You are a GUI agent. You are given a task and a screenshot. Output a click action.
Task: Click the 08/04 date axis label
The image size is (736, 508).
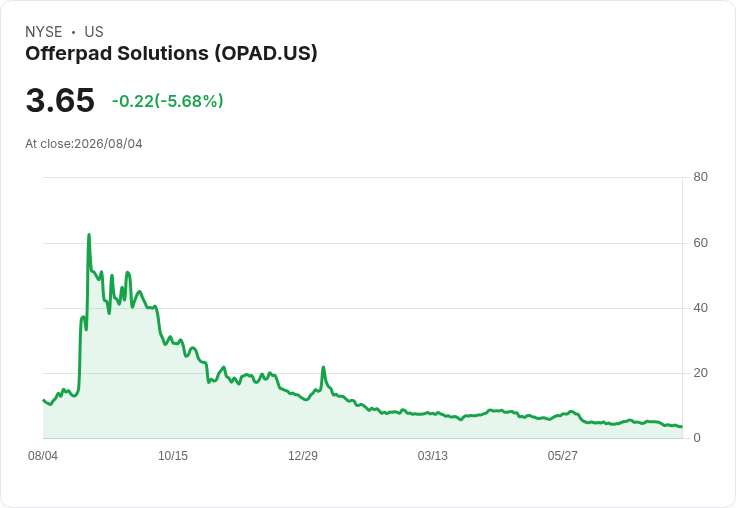click(x=43, y=455)
